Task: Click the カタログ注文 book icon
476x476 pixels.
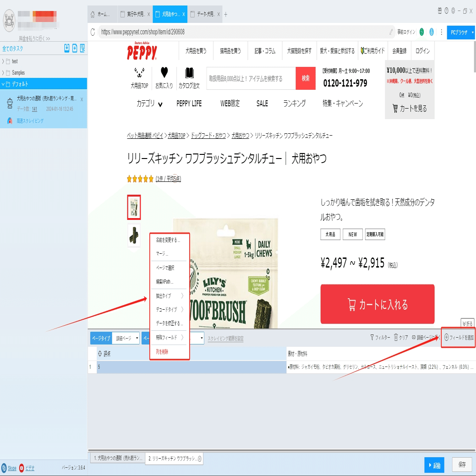Action: point(189,73)
